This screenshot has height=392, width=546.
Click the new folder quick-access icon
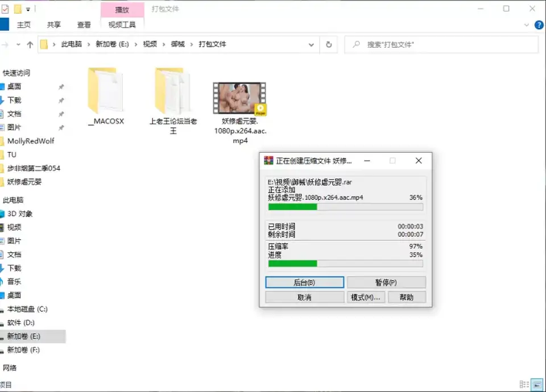tap(18, 9)
